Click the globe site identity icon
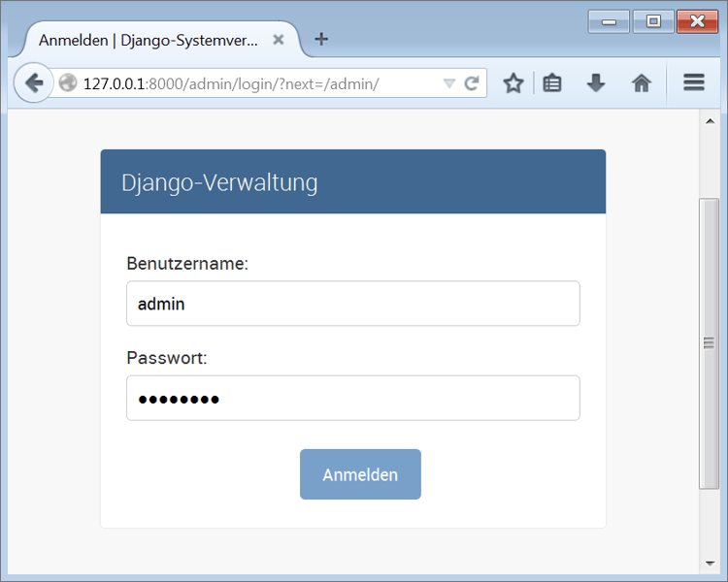 (x=68, y=83)
